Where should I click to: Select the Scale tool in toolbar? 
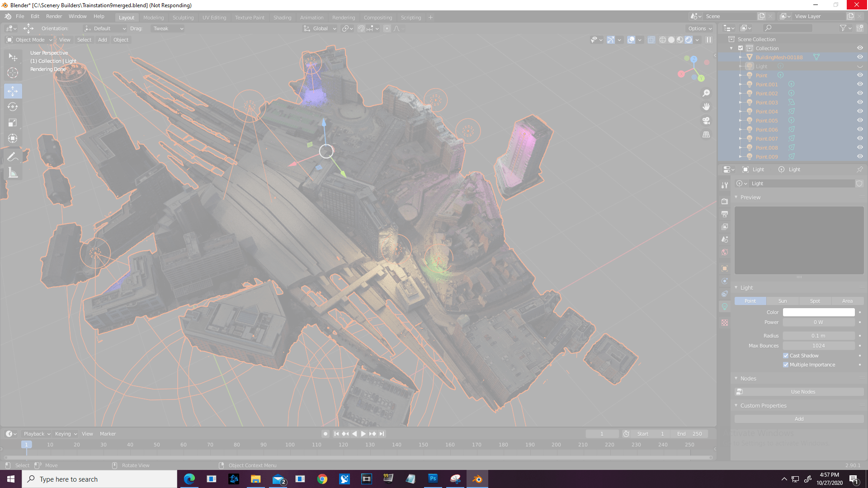point(13,123)
